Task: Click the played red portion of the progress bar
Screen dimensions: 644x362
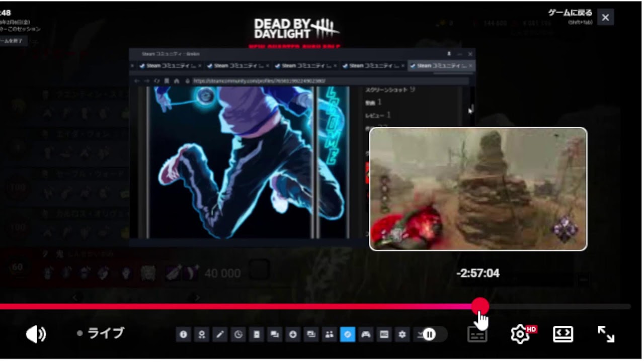Action: (x=236, y=306)
